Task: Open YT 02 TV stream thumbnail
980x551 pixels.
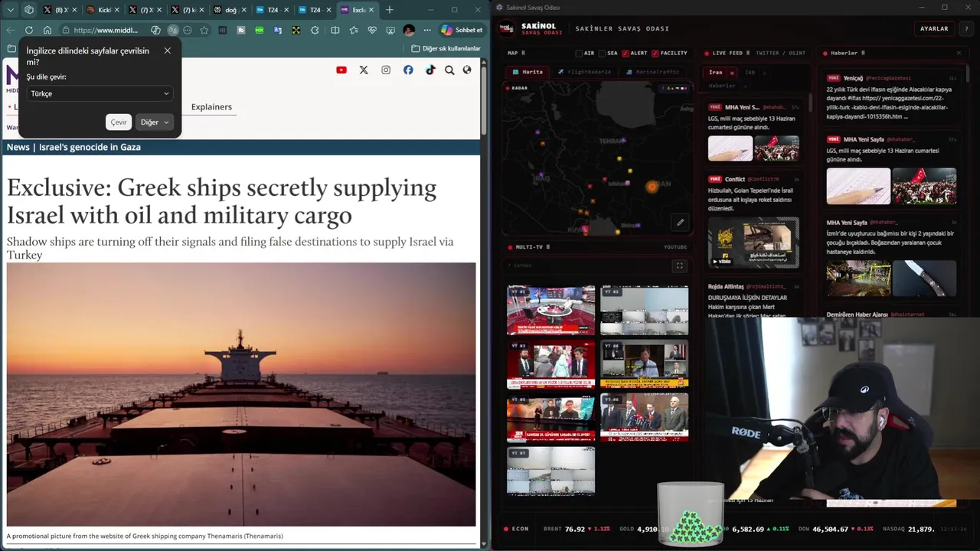Action: coord(644,311)
